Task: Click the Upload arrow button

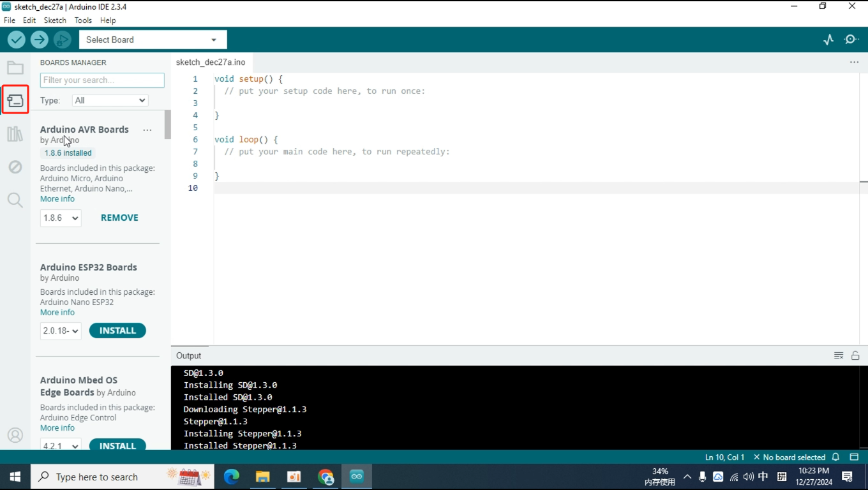Action: 40,40
